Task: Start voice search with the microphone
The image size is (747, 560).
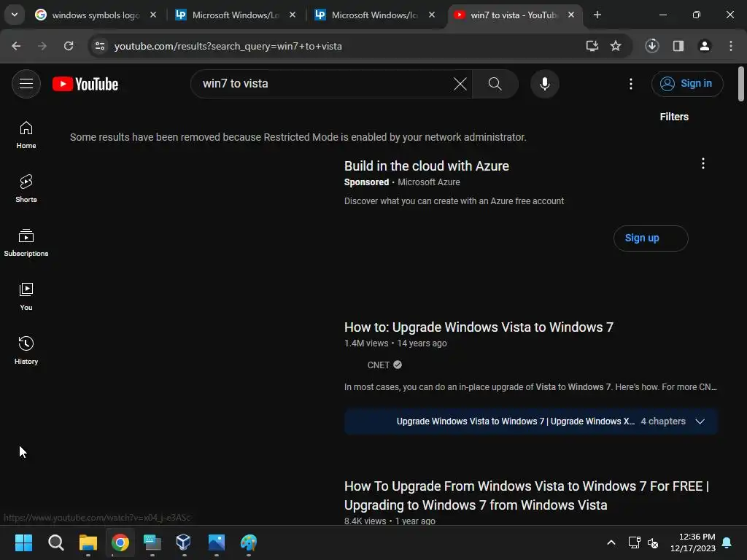Action: click(544, 84)
